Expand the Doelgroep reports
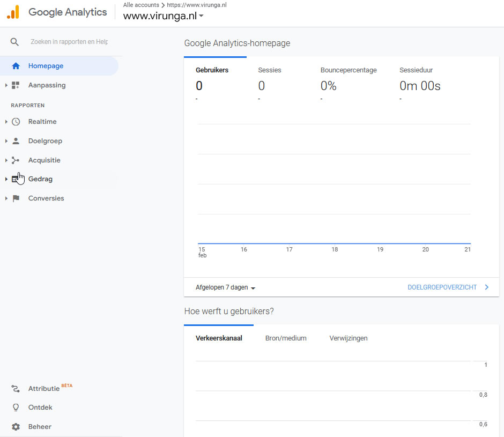The image size is (504, 437). pyautogui.click(x=6, y=141)
